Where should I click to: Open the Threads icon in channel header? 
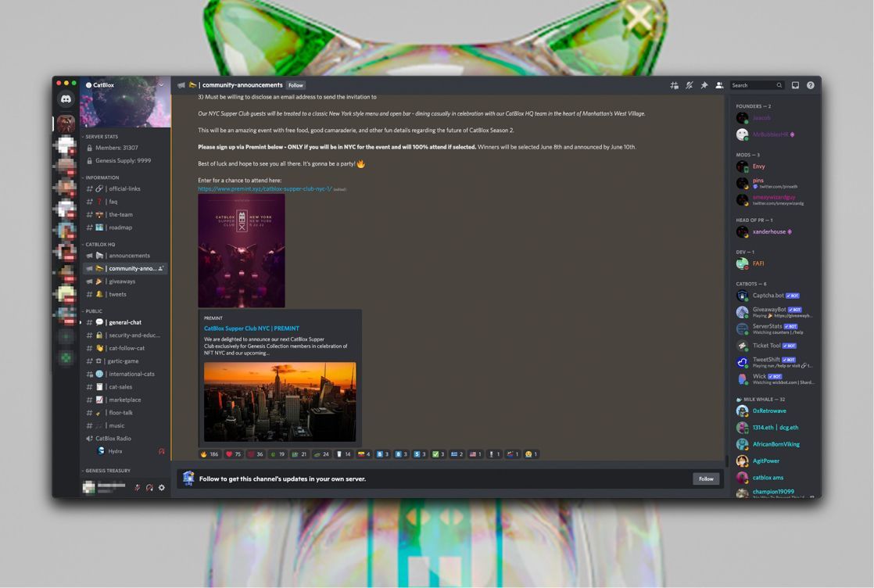click(x=674, y=85)
